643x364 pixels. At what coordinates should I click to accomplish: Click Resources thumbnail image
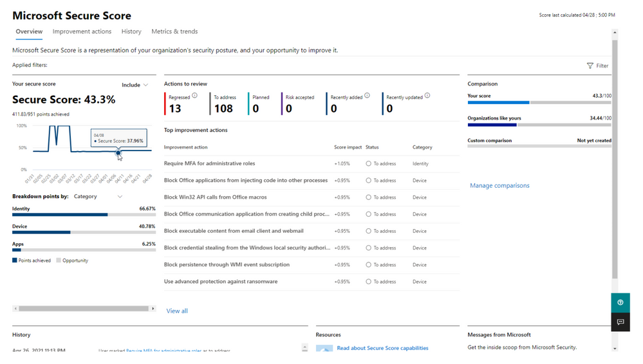pyautogui.click(x=324, y=348)
